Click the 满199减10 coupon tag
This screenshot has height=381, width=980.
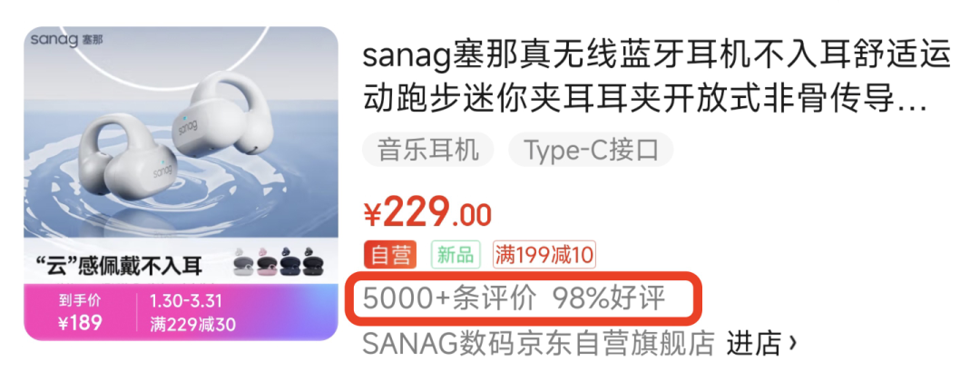[x=544, y=255]
